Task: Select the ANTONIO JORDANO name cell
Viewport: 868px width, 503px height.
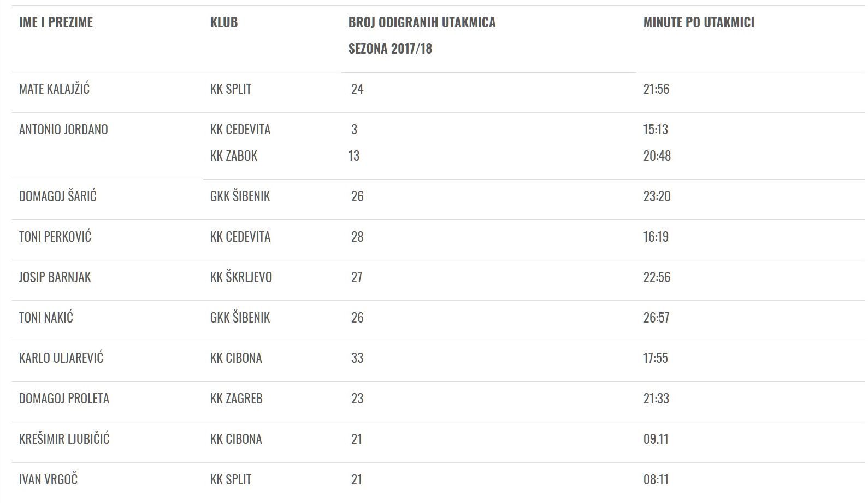Action: (x=63, y=130)
